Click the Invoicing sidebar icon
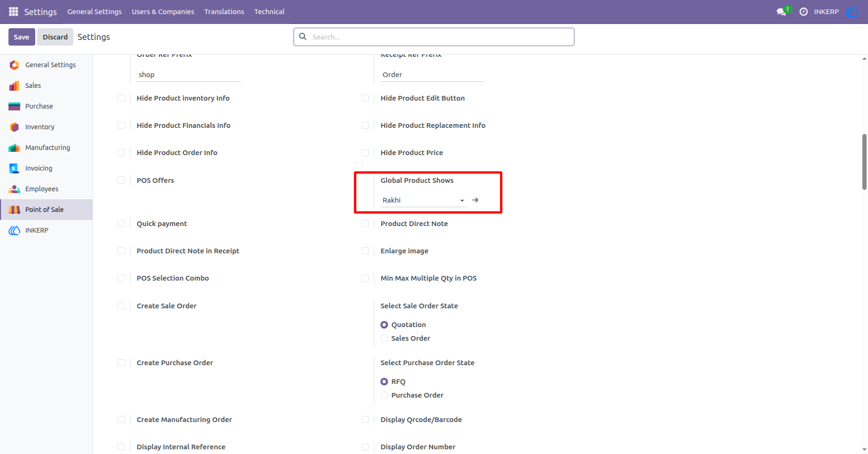Viewport: 868px width, 454px height. [x=15, y=168]
